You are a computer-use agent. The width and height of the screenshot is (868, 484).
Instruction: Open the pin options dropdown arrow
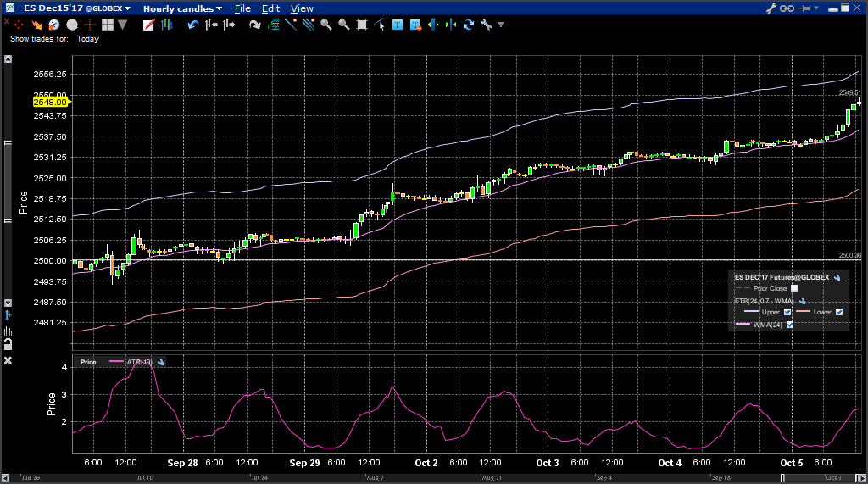click(816, 8)
